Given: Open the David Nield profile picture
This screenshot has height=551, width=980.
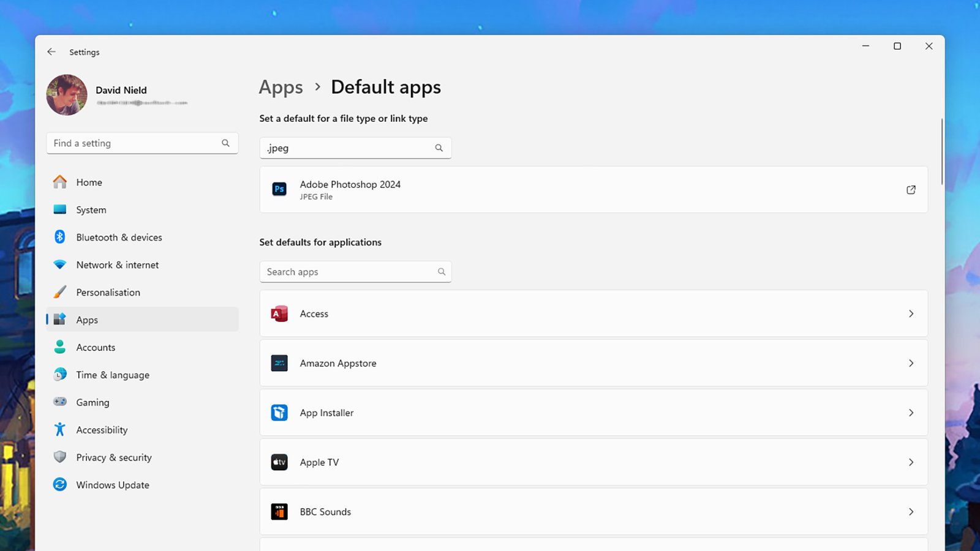Looking at the screenshot, I should pyautogui.click(x=67, y=95).
